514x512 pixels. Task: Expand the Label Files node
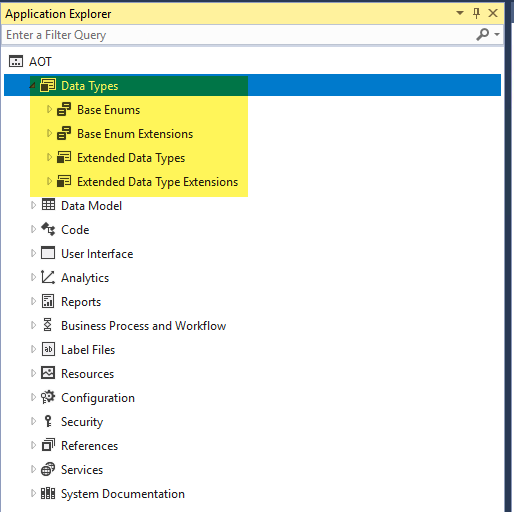pos(33,349)
